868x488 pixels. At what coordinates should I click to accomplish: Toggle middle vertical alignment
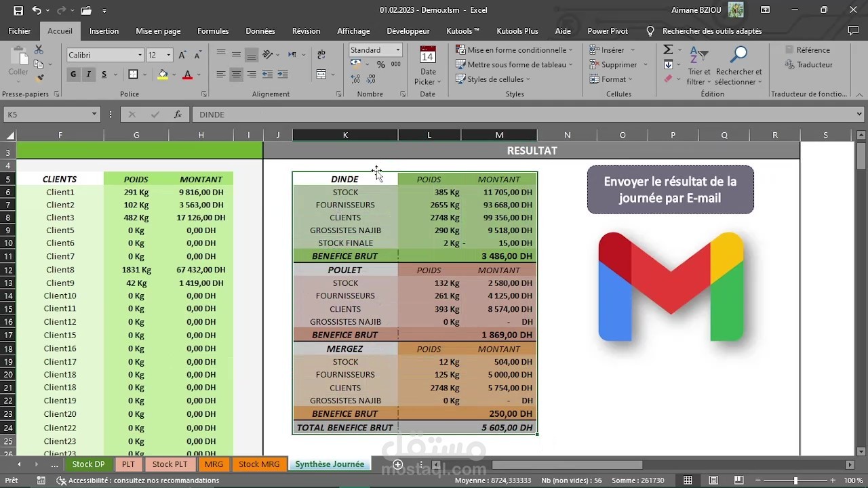coord(236,55)
